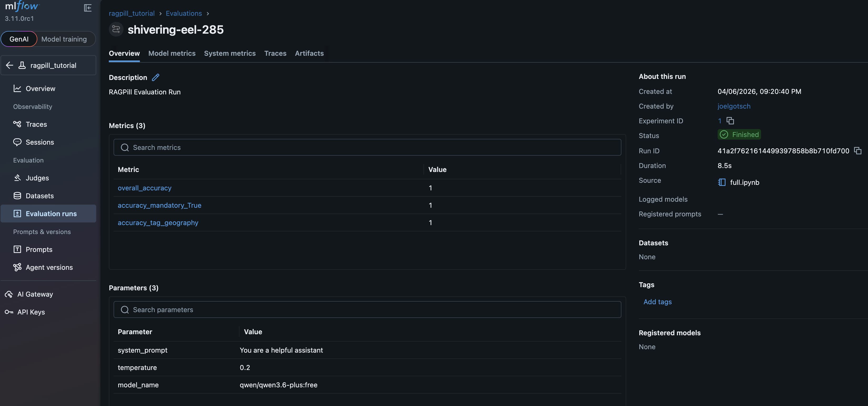The height and width of the screenshot is (406, 868).
Task: Open the Traces tab of the run
Action: tap(275, 53)
